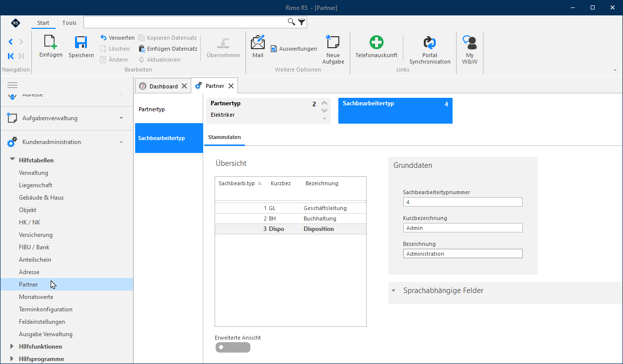The image size is (623, 364).
Task: Open Feldeinstellungen in sidebar
Action: (x=42, y=322)
